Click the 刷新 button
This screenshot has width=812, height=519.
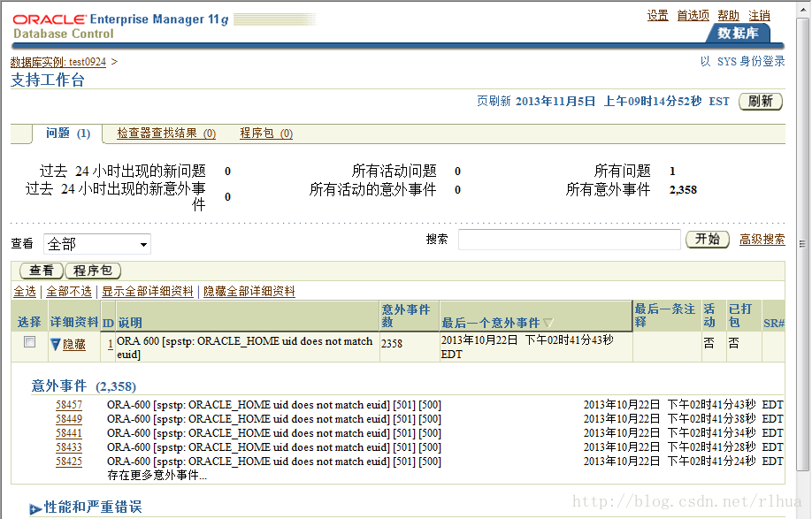click(x=760, y=101)
